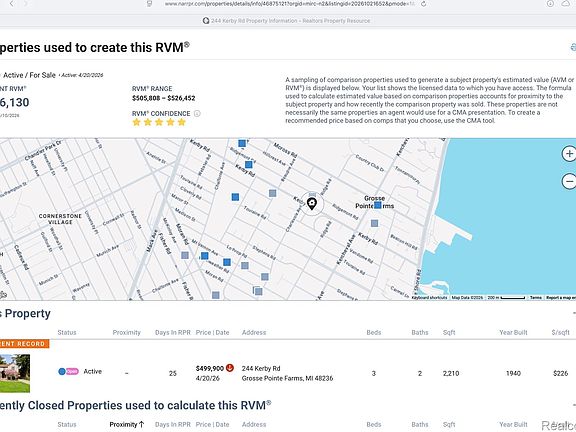
Task: Open the RVM Confidence info icon
Action: pyautogui.click(x=197, y=114)
